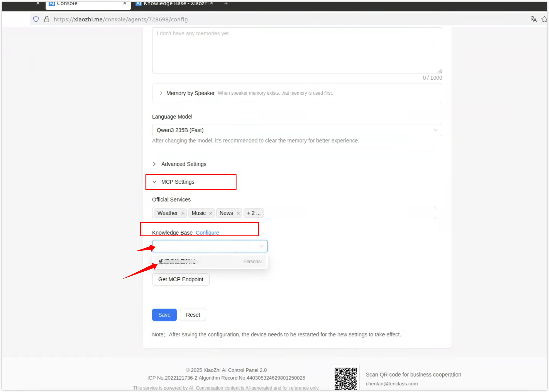Screen dimensions: 549x392
Task: Click the translate page icon in address bar
Action: pos(533,19)
